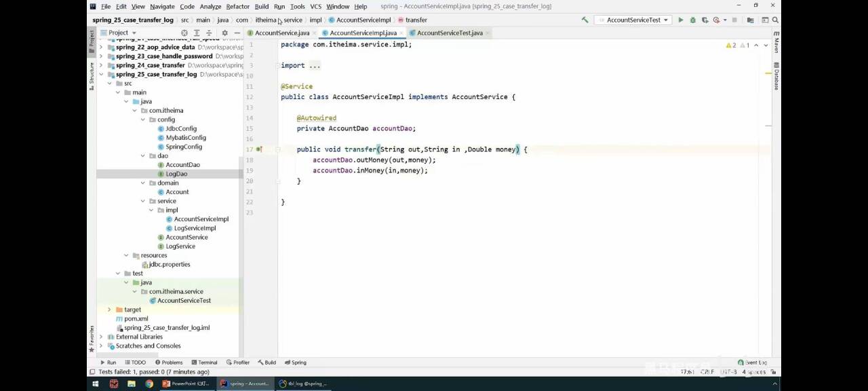Open the TODO tool window
This screenshot has width=868, height=391.
pos(134,362)
